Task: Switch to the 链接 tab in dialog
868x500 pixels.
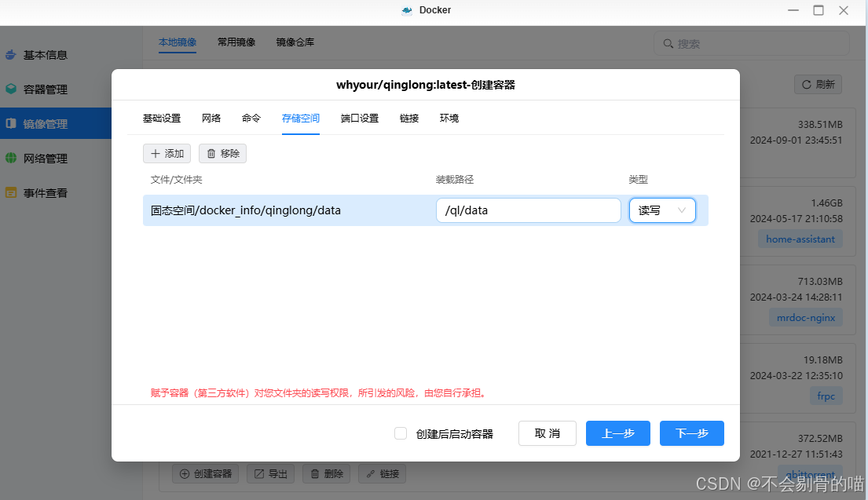Action: 409,119
